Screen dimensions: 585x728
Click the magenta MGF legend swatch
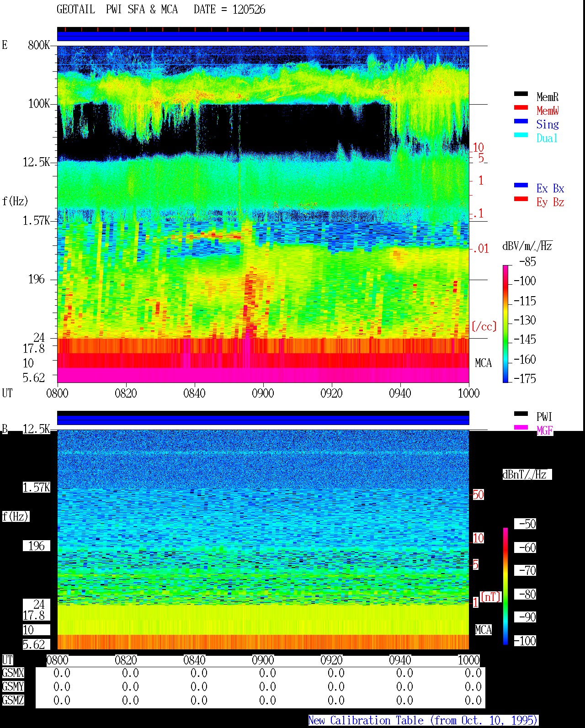point(521,427)
